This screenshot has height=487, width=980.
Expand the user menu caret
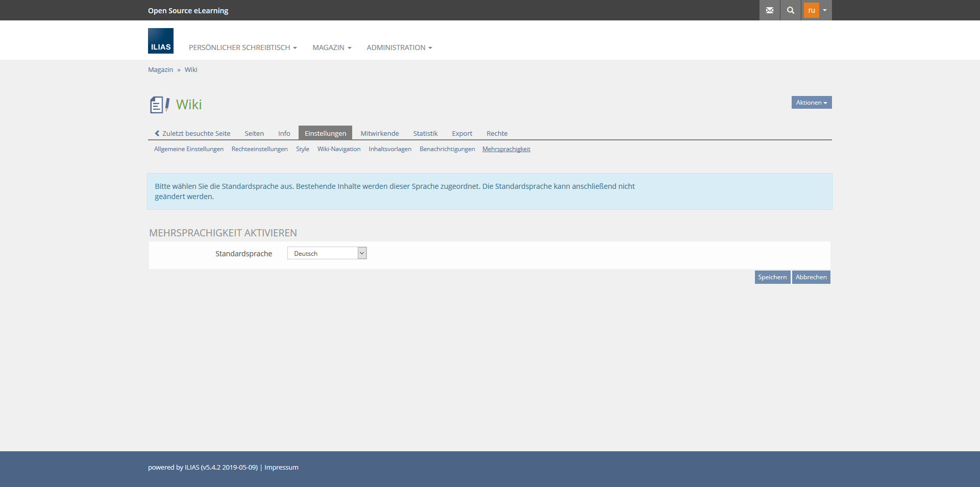tap(825, 10)
